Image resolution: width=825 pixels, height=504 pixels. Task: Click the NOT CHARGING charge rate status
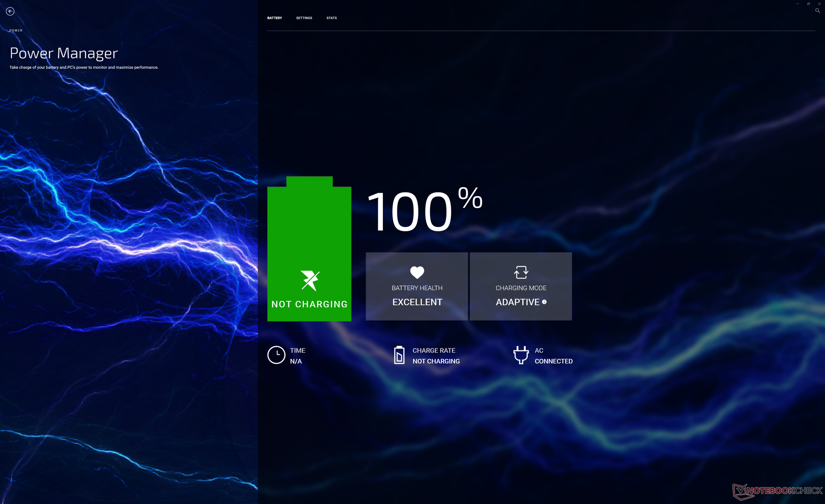436,361
